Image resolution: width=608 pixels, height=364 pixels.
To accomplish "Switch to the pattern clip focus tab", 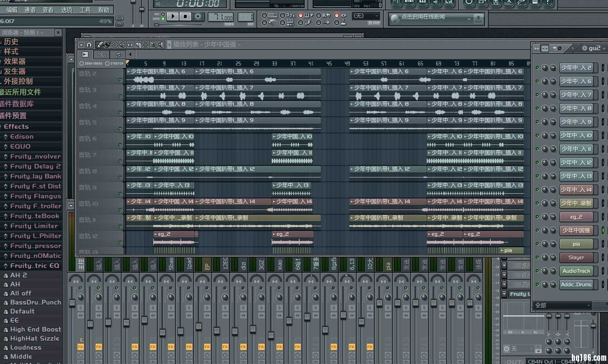I will point(118,54).
